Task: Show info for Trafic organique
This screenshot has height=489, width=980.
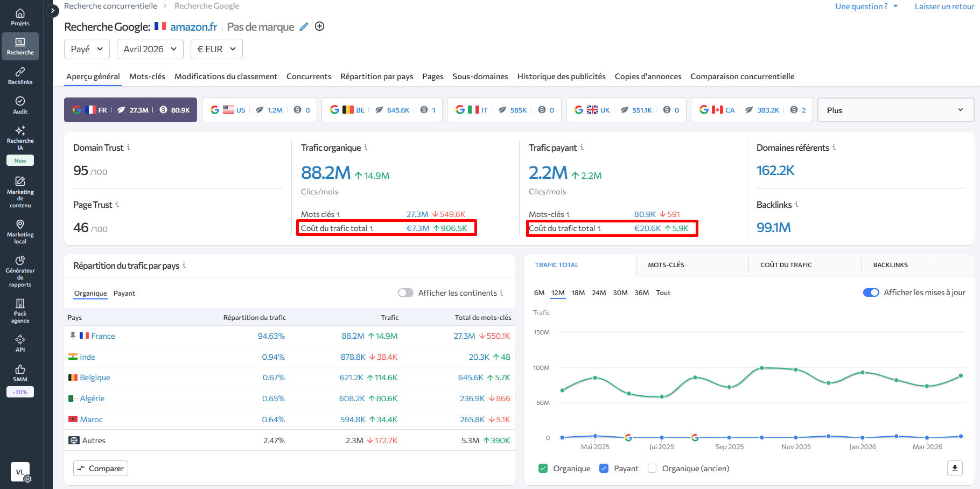Action: (366, 147)
